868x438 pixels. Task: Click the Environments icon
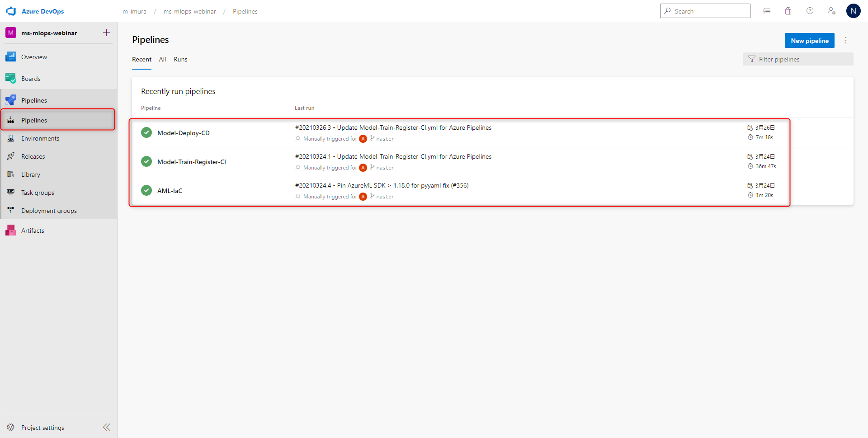click(11, 138)
